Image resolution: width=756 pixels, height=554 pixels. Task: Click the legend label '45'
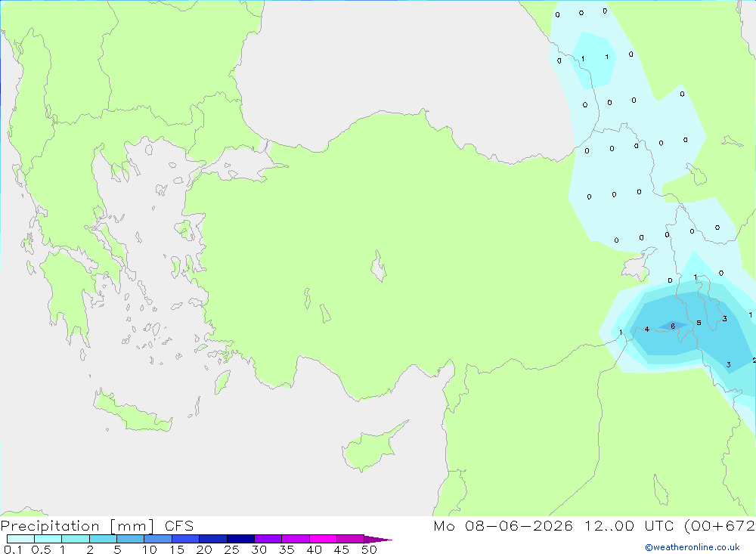coord(342,549)
